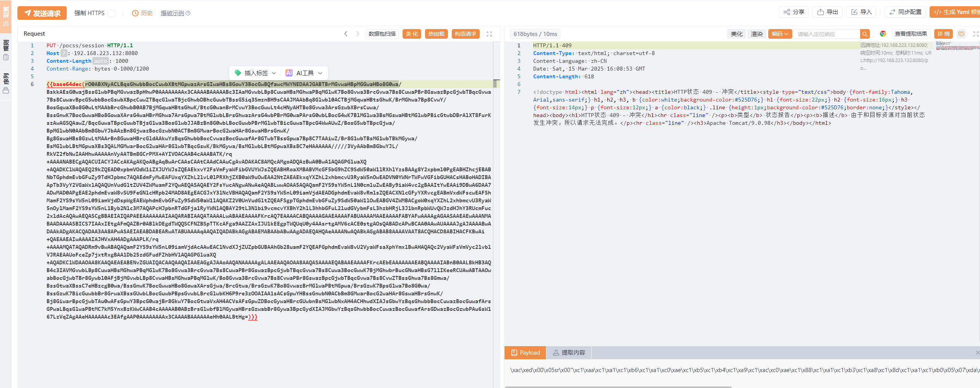Click the {{base64dec( tag opening

[x=66, y=84]
